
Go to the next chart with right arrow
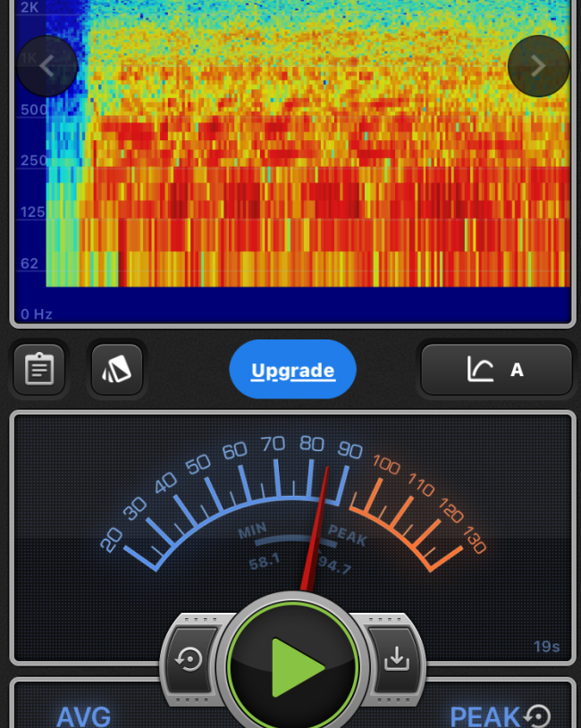click(x=538, y=66)
